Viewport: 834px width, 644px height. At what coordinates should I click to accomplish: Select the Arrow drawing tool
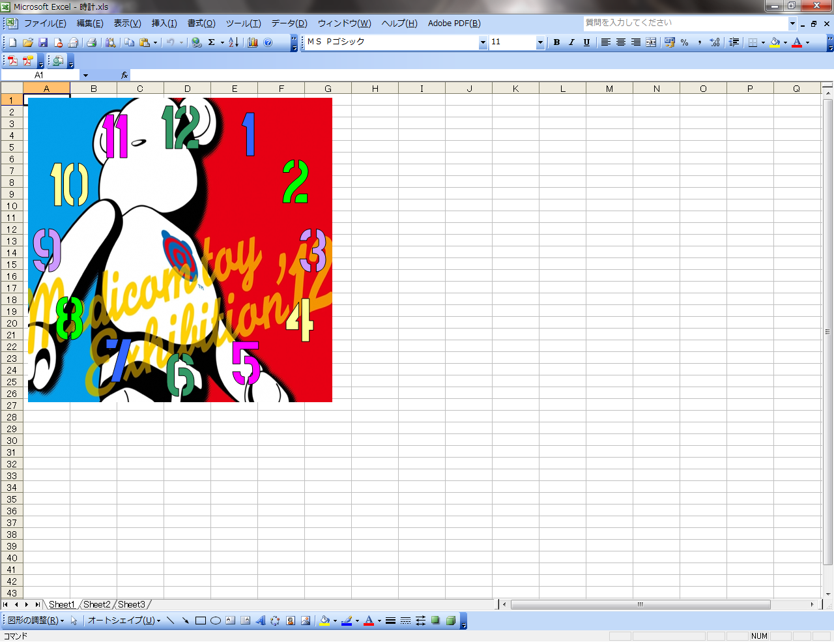[185, 621]
